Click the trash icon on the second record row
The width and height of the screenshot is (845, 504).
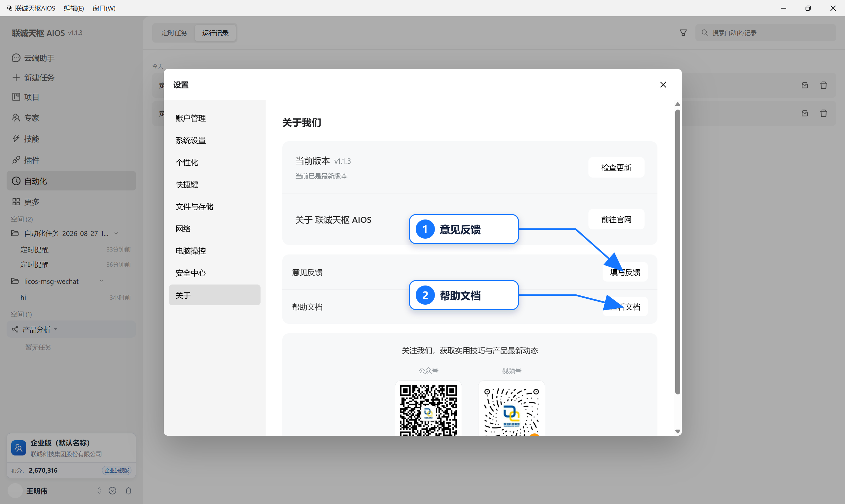point(824,114)
